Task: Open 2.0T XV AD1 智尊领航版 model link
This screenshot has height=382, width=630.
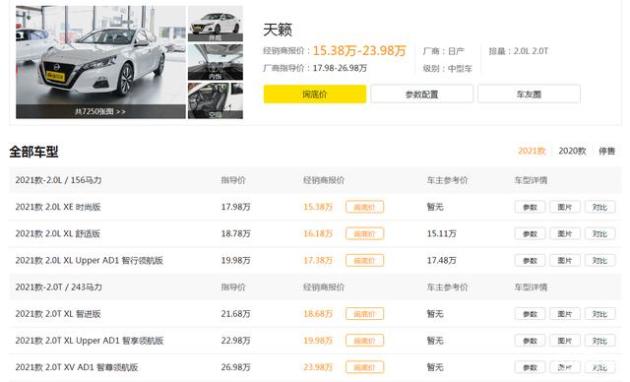Action: 77,367
